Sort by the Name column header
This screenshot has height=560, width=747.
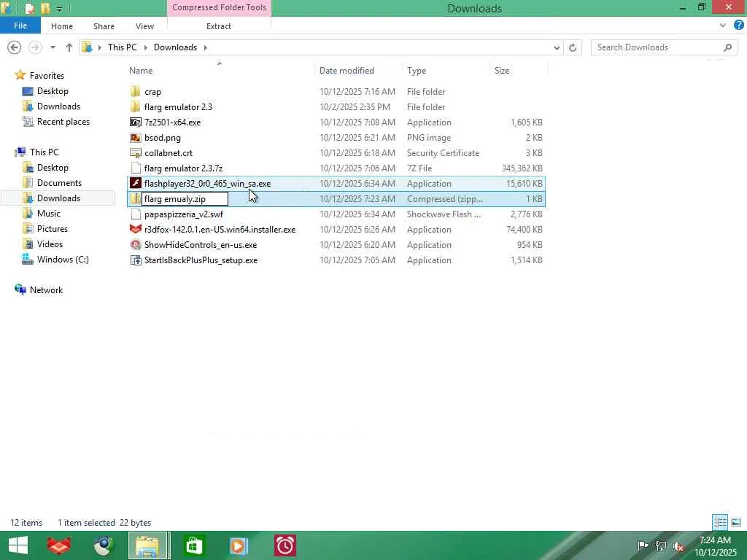141,71
